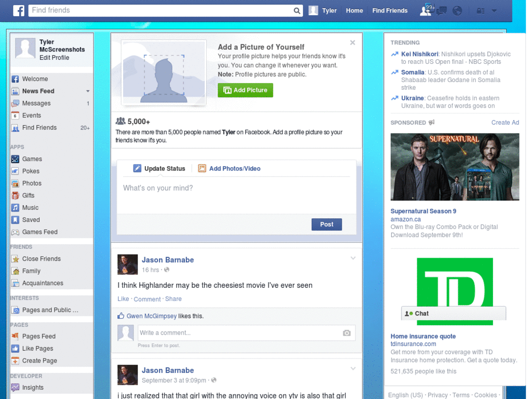Open Games Feed in sidebar
The width and height of the screenshot is (532, 399).
[39, 232]
